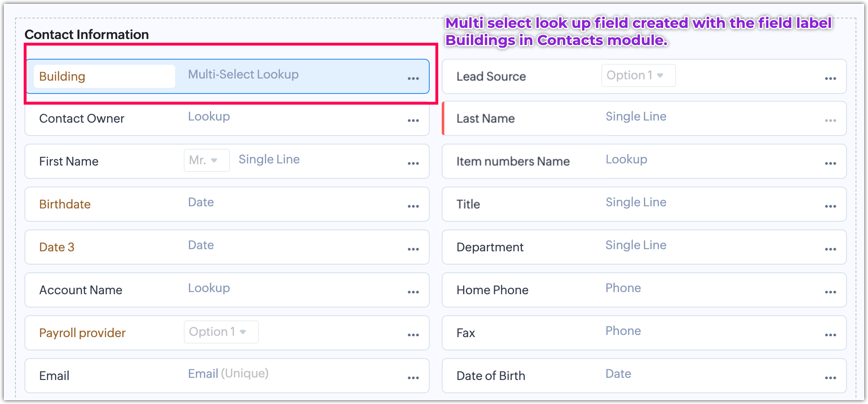Open the Account Name field options

click(x=413, y=292)
